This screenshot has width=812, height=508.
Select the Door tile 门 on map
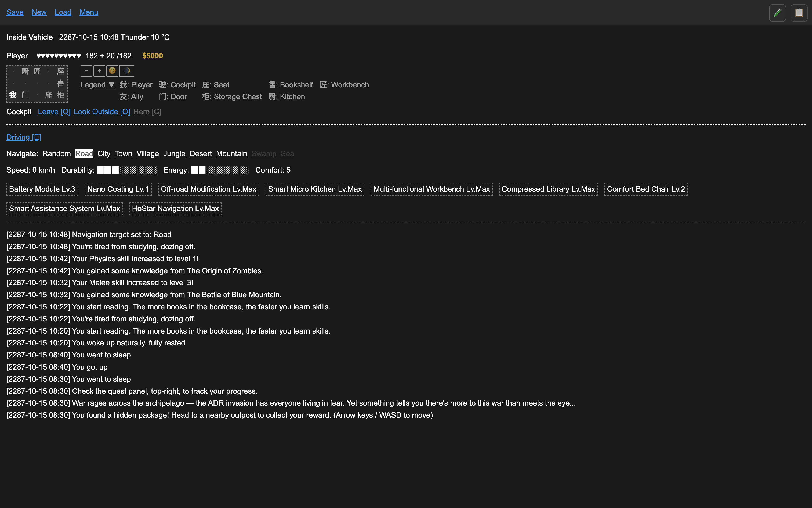tap(25, 95)
